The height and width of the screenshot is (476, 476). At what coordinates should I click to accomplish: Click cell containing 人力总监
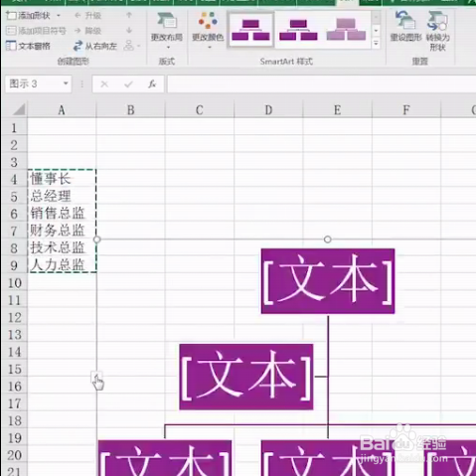pos(62,265)
